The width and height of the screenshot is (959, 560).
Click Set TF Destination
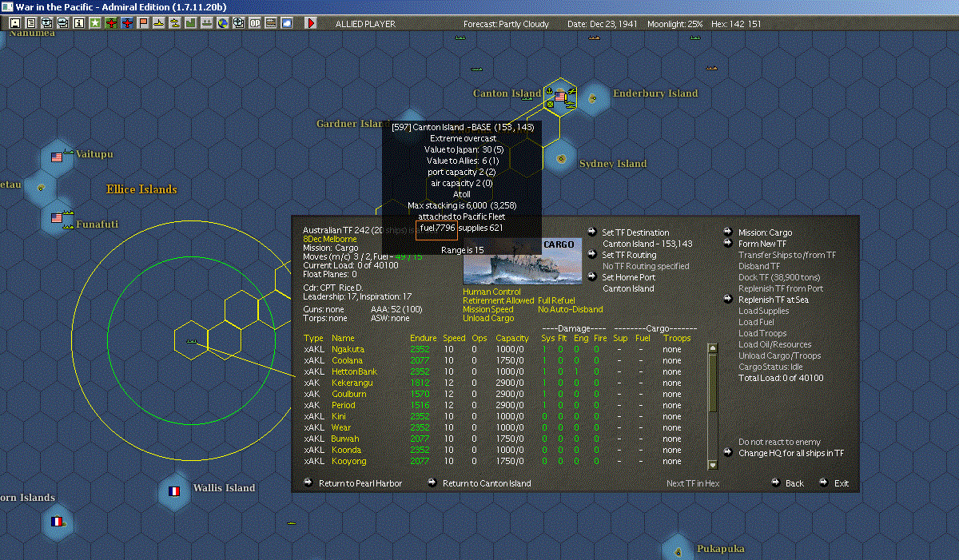click(635, 233)
